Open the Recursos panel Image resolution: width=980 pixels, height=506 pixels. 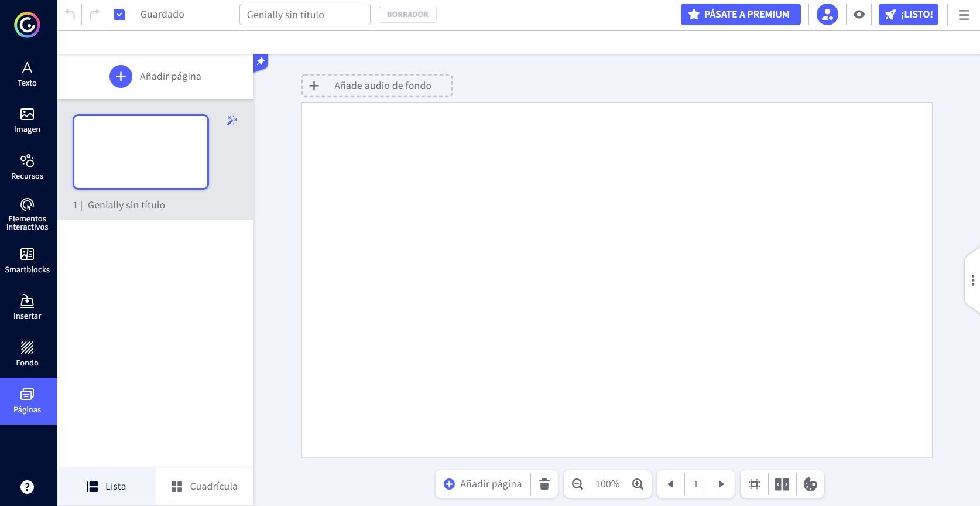(x=27, y=167)
